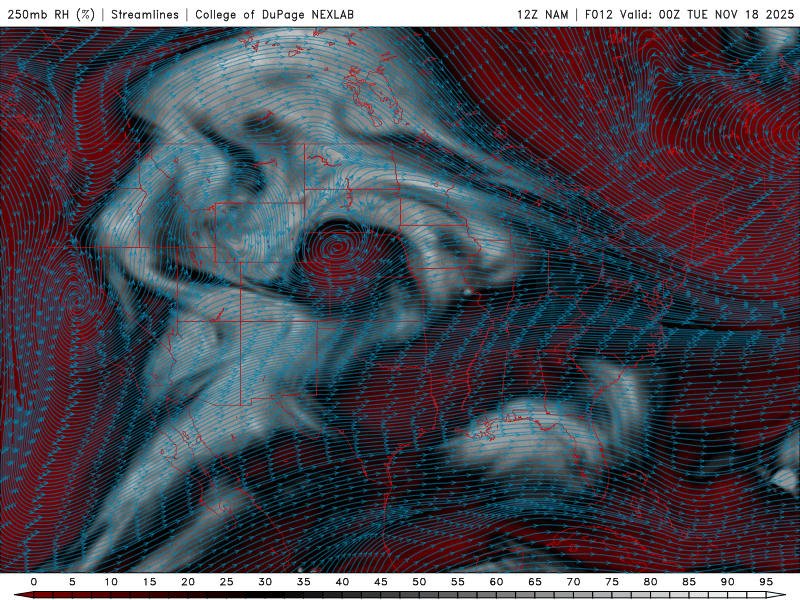Screen dimensions: 800x600
Task: Click the '25' value on color scale
Action: [x=226, y=582]
